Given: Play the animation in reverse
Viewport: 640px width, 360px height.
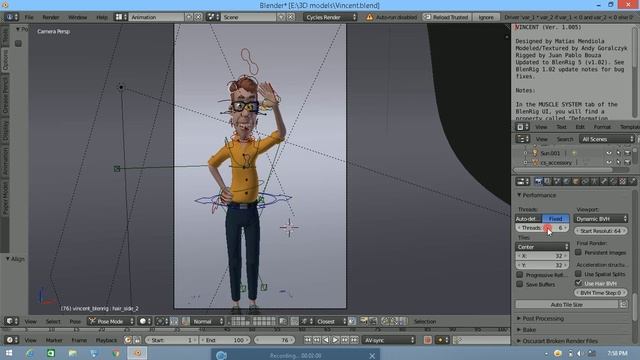Looking at the screenshot, I should (x=326, y=340).
